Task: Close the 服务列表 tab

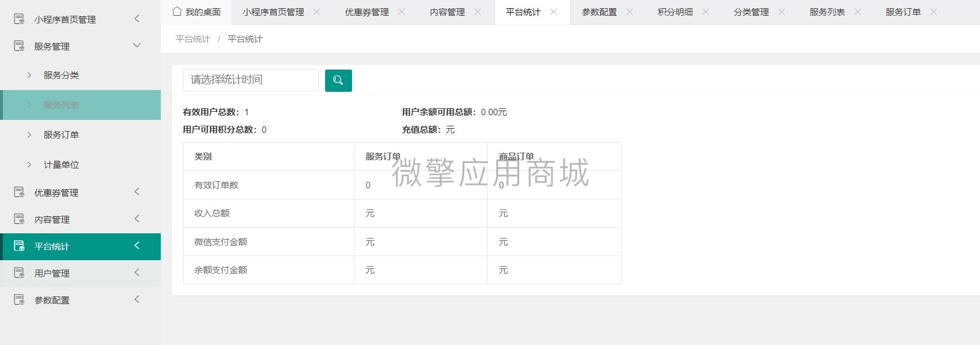Action: 857,12
